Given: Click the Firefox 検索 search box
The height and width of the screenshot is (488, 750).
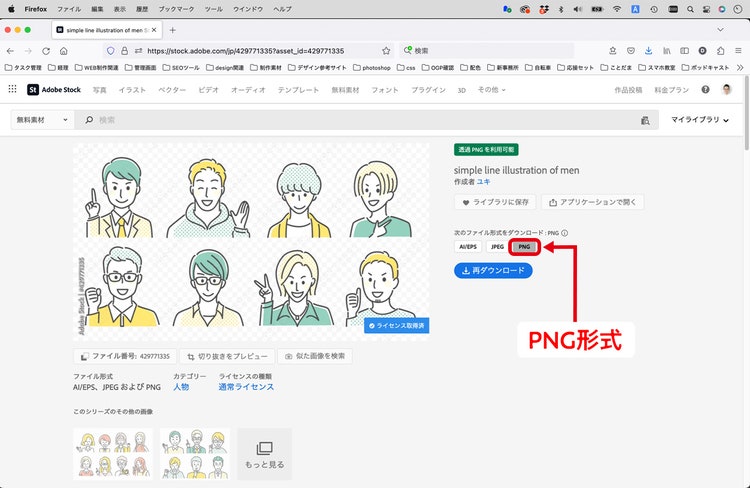Looking at the screenshot, I should click(485, 51).
